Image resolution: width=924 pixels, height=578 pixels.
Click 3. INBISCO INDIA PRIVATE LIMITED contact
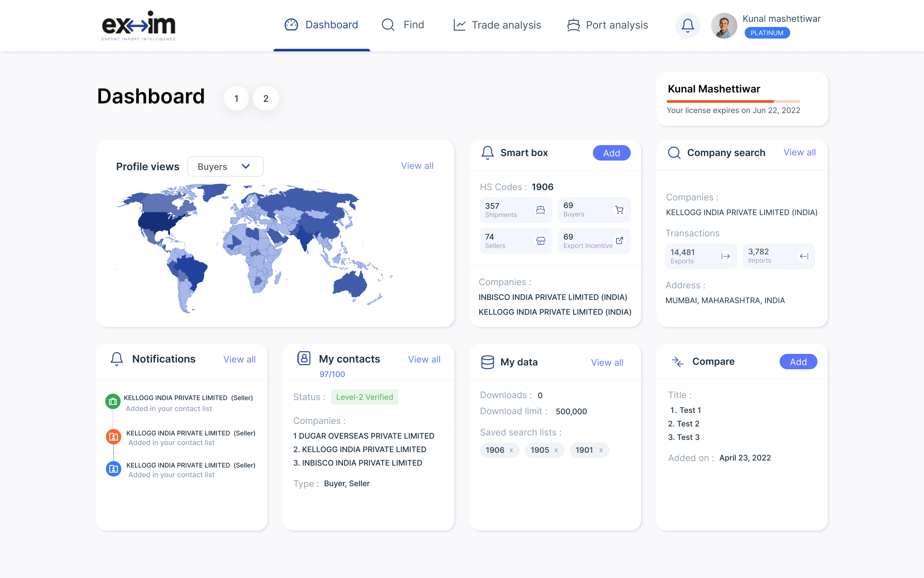point(357,463)
